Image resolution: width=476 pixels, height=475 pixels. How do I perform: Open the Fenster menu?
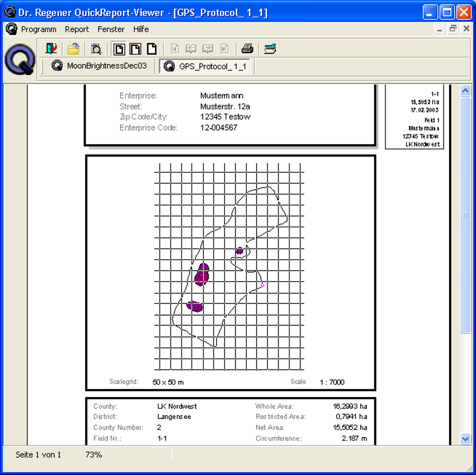coord(111,29)
